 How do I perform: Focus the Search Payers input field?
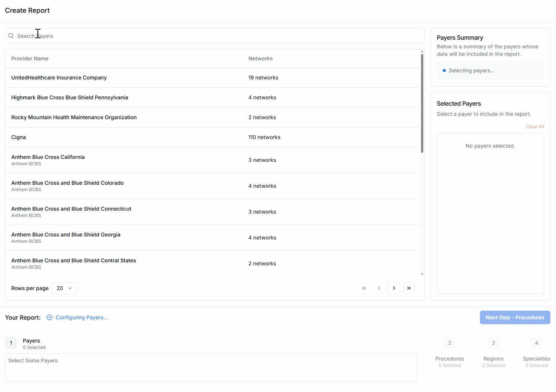214,36
